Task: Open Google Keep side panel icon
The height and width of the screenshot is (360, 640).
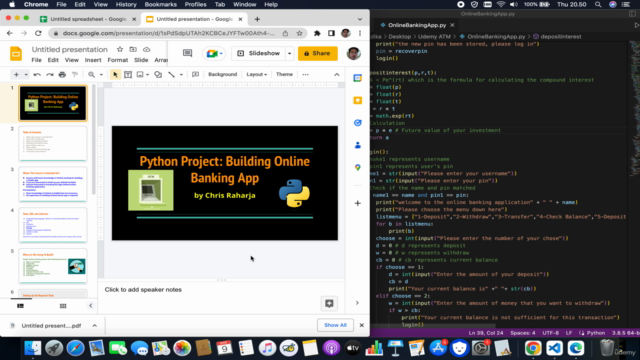Action: tap(358, 100)
